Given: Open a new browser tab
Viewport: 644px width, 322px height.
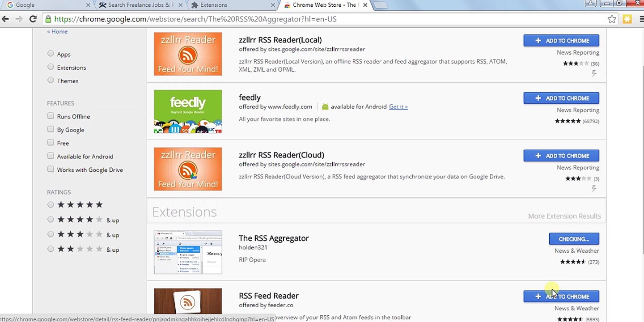Looking at the screenshot, I should click(x=380, y=5).
